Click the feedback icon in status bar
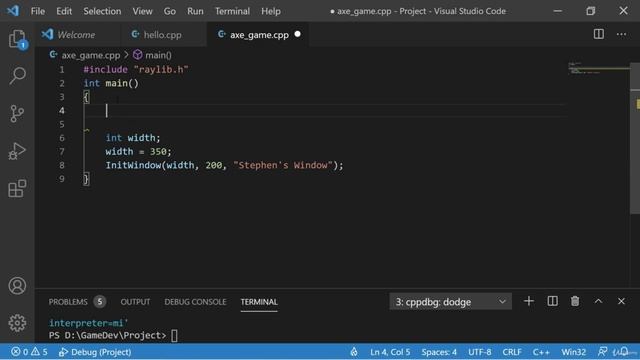The width and height of the screenshot is (640, 360). coord(602,352)
